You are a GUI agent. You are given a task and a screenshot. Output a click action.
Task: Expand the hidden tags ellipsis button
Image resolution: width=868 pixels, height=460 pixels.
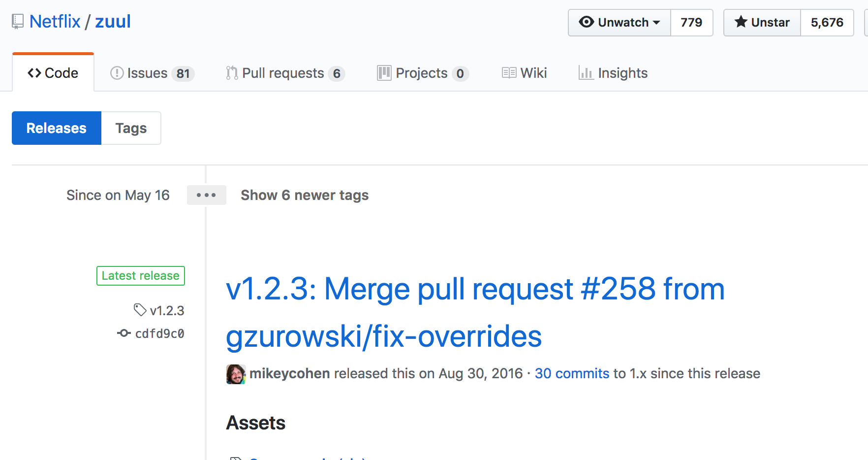click(206, 195)
